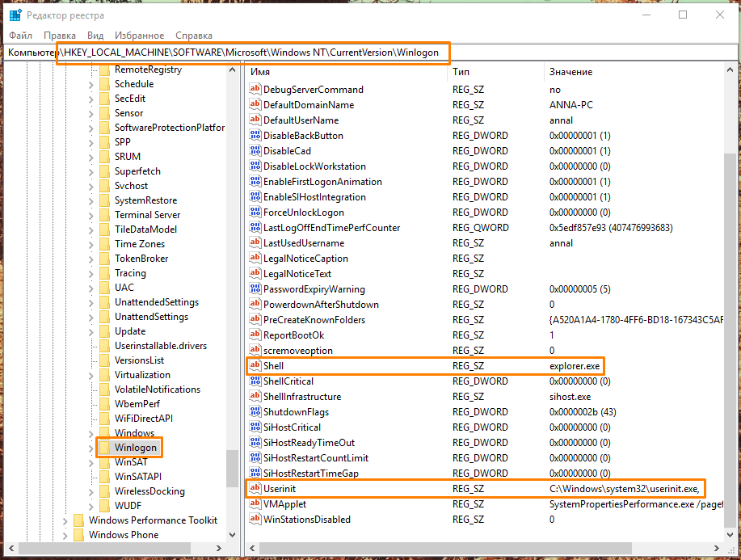Expand the Superfetch key
This screenshot has width=741, height=560.
coord(91,172)
